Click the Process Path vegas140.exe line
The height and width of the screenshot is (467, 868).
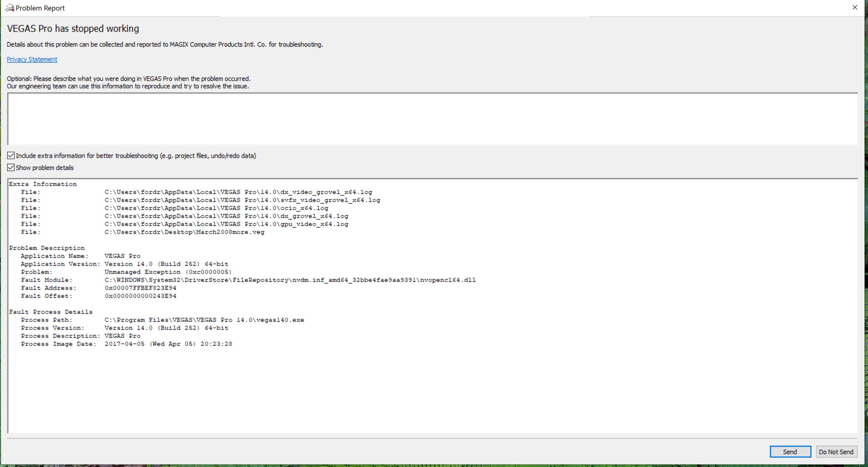204,320
